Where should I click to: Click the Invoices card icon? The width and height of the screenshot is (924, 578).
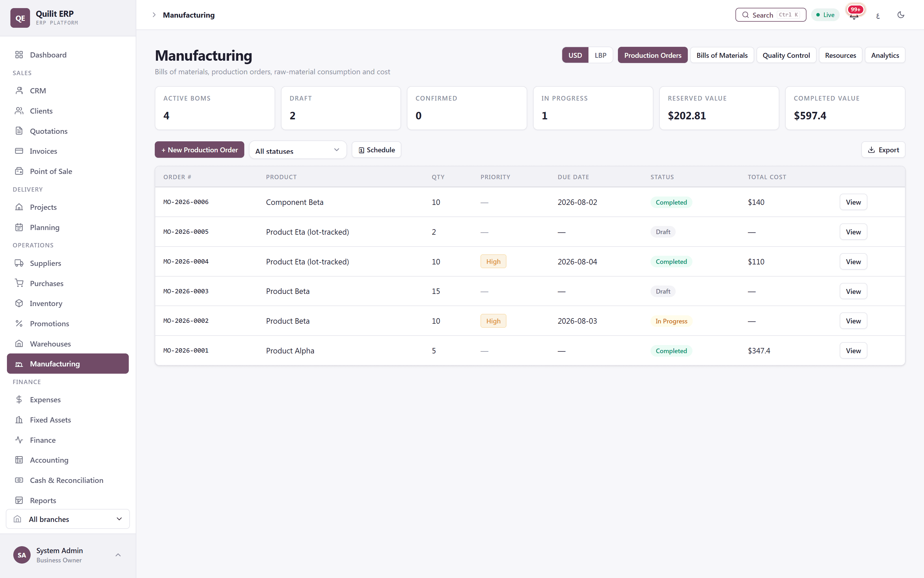pos(19,151)
